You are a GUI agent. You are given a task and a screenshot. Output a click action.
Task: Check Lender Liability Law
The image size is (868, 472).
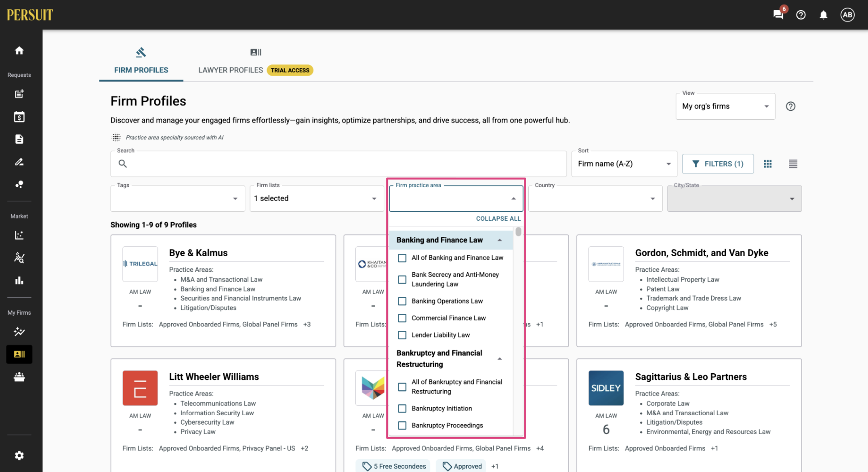coord(402,335)
